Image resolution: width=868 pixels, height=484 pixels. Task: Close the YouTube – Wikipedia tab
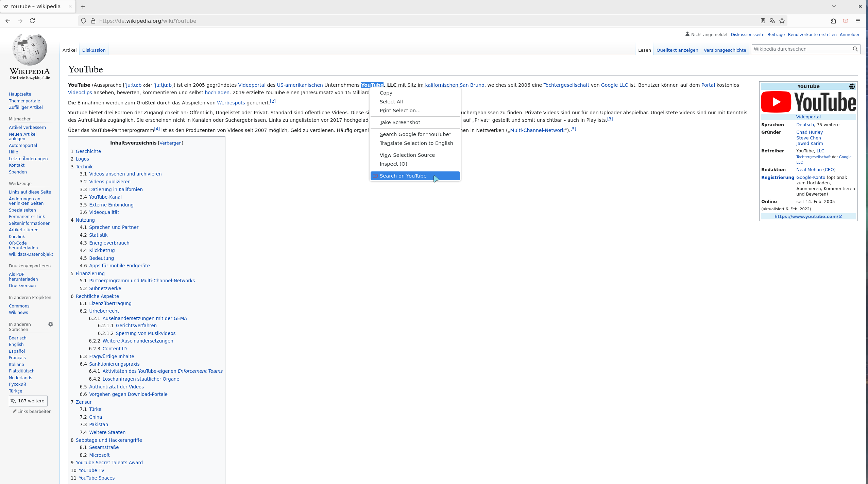click(70, 6)
